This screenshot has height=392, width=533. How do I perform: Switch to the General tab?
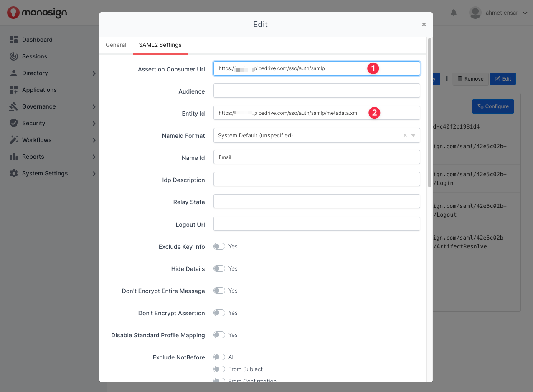click(116, 45)
